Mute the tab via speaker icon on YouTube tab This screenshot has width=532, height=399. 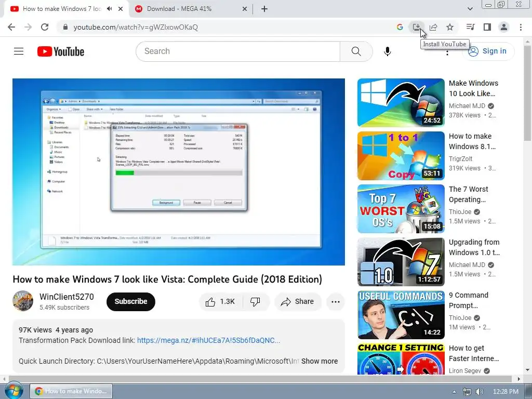109,9
